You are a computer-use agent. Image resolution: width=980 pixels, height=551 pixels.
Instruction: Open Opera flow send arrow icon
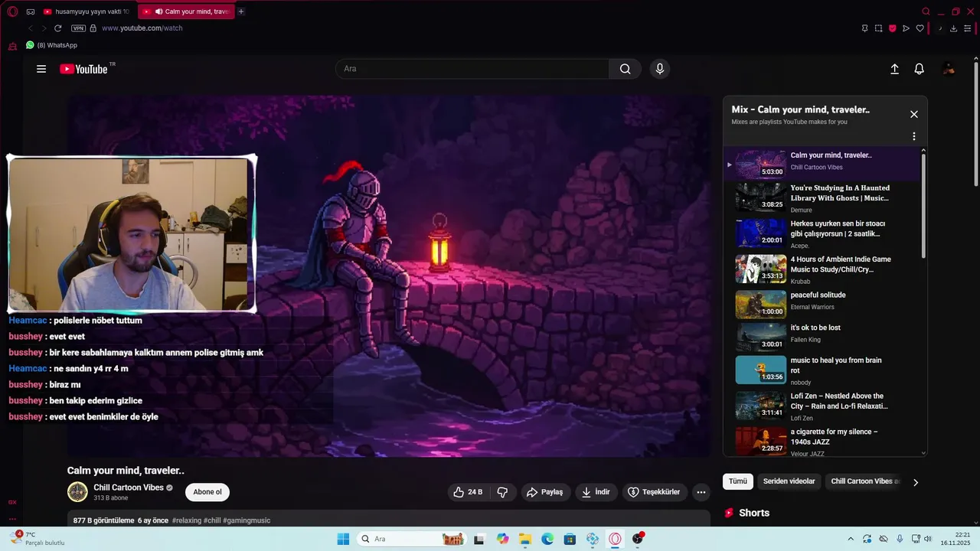(906, 28)
